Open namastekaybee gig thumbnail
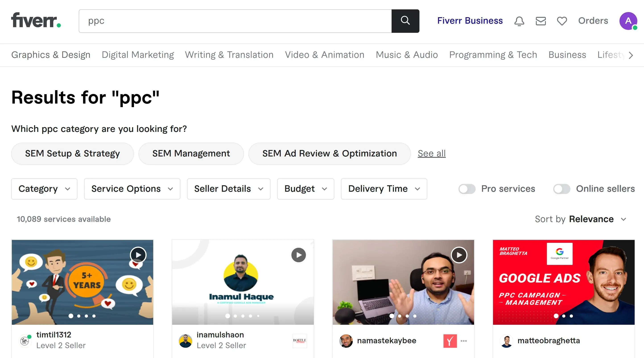 [403, 282]
